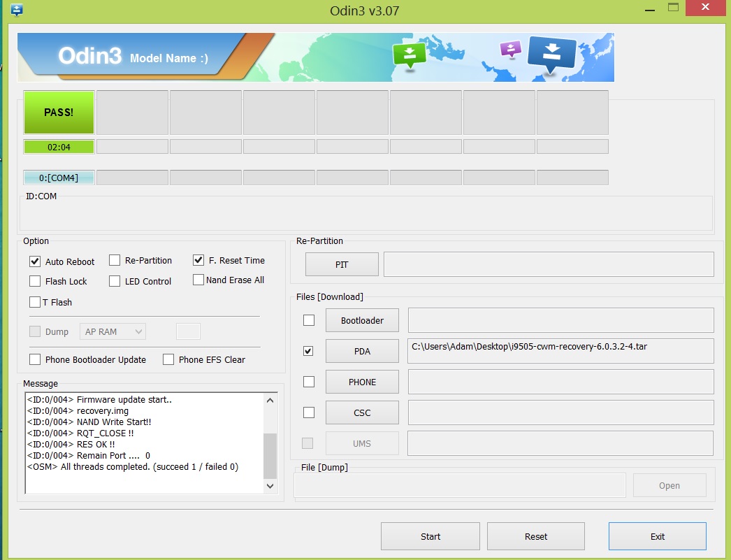The height and width of the screenshot is (560, 731).
Task: Click the PDA file path field
Action: pos(561,351)
